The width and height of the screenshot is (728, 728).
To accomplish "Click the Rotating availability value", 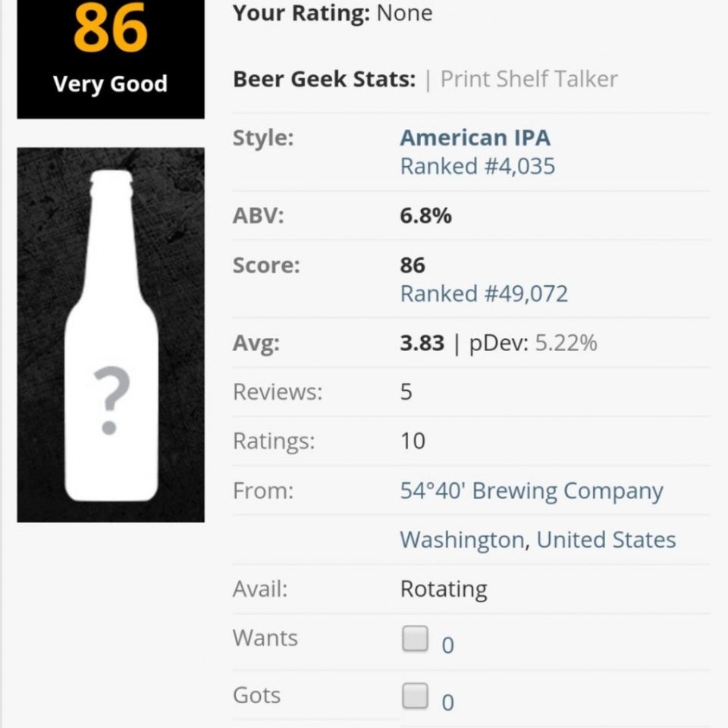I will (x=444, y=589).
